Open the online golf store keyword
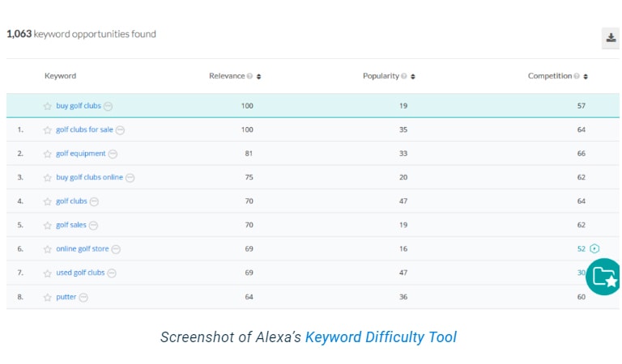The image size is (622, 364). tap(82, 249)
